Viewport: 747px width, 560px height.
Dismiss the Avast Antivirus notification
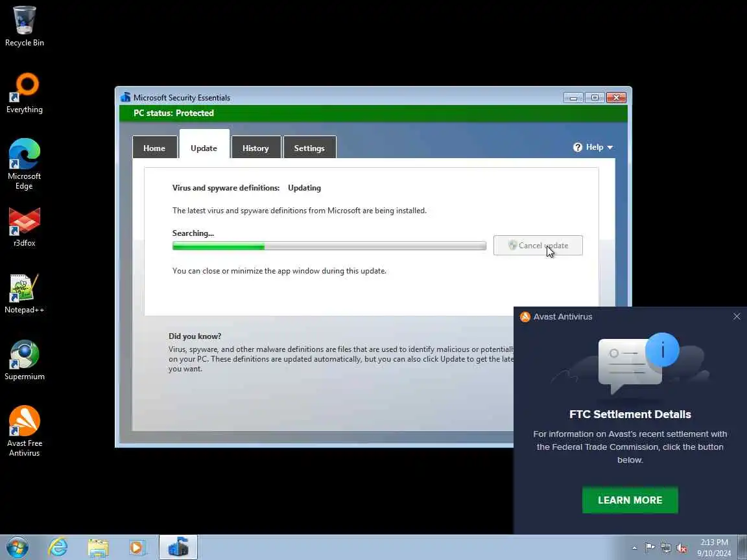pos(737,316)
